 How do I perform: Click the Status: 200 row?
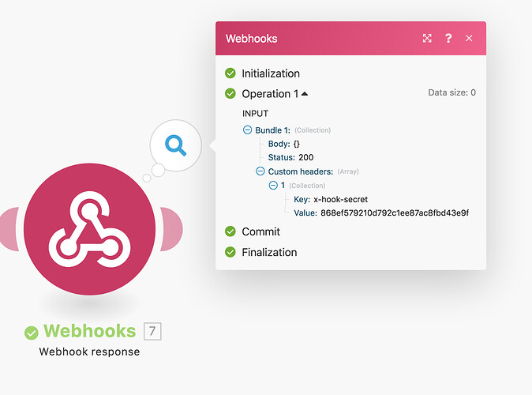point(290,157)
